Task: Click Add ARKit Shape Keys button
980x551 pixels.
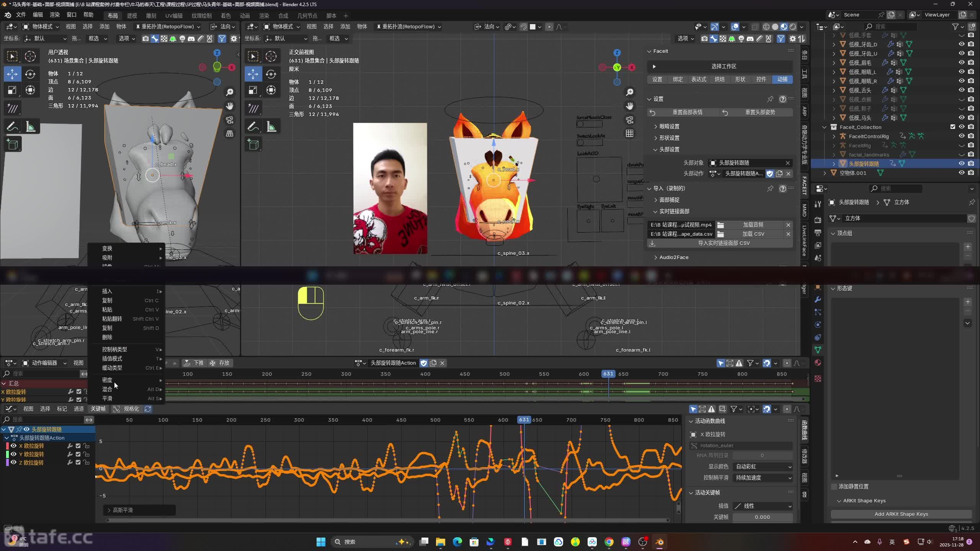Action: click(901, 514)
